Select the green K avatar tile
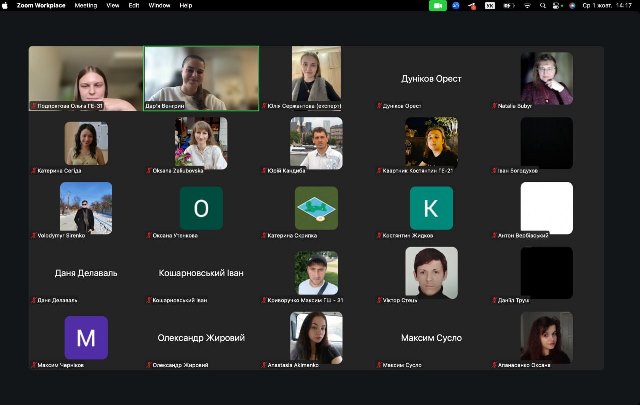The height and width of the screenshot is (405, 640). pyautogui.click(x=431, y=208)
